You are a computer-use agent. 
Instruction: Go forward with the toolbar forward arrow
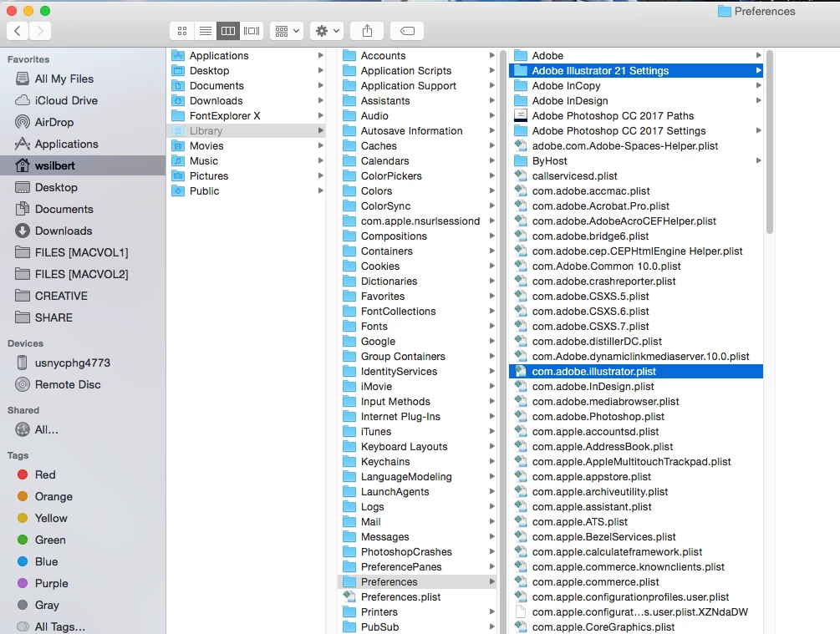pos(40,31)
